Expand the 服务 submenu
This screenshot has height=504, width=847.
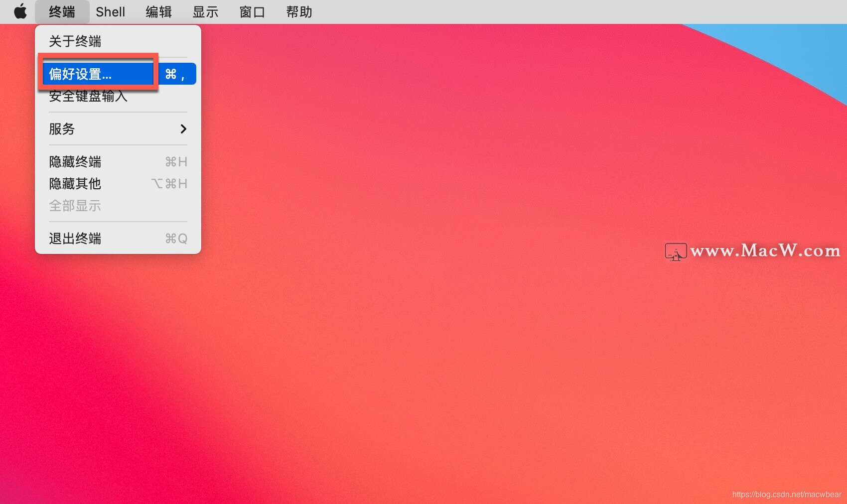pos(118,129)
